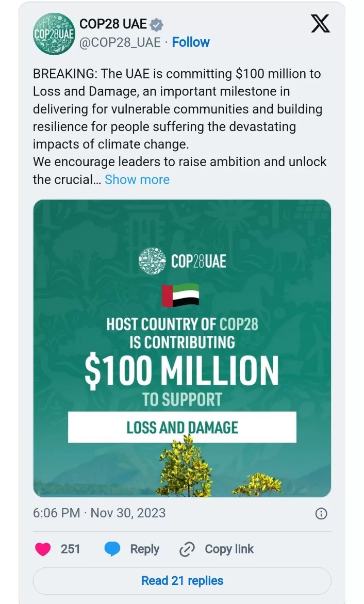Viewport: 364px width, 604px height.
Task: Follow the COP28_UAE account
Action: click(191, 42)
